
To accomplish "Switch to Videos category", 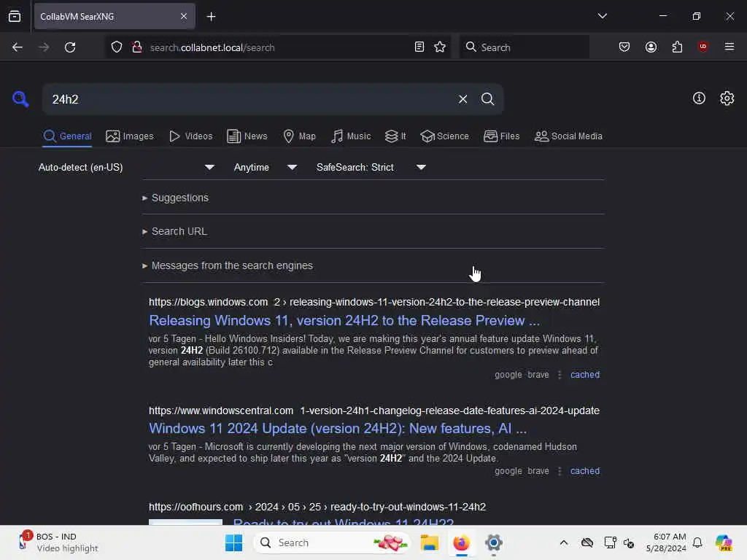I will 190,136.
